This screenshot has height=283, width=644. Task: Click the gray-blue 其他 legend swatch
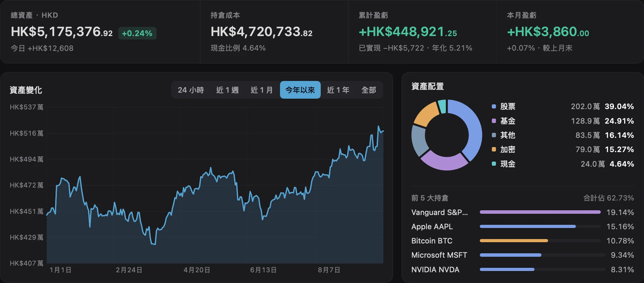[494, 135]
